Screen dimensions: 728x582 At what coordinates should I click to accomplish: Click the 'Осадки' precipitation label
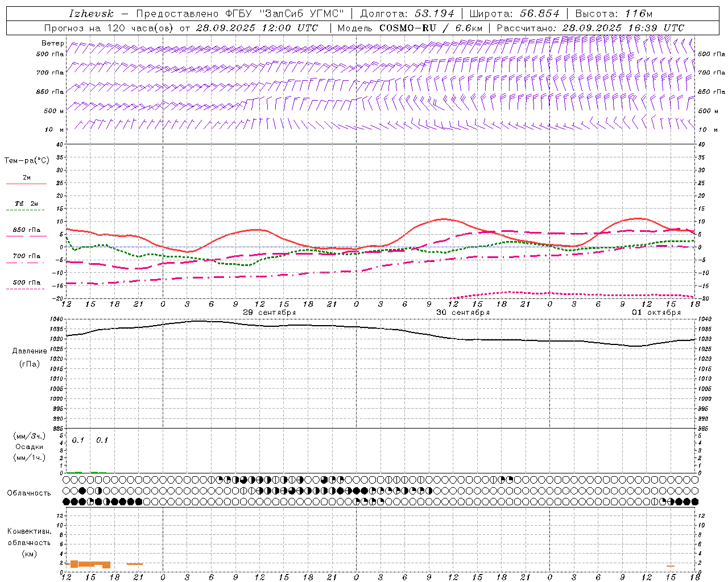29,447
